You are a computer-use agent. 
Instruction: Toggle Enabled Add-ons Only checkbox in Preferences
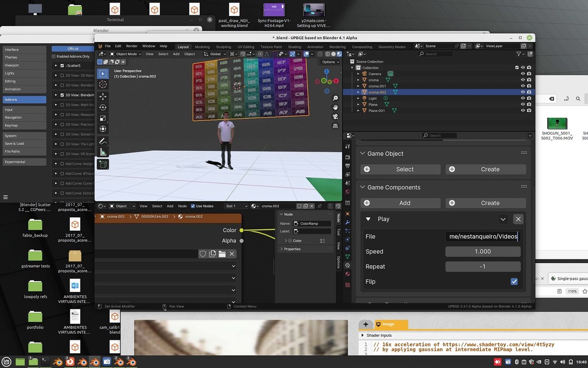tap(54, 56)
